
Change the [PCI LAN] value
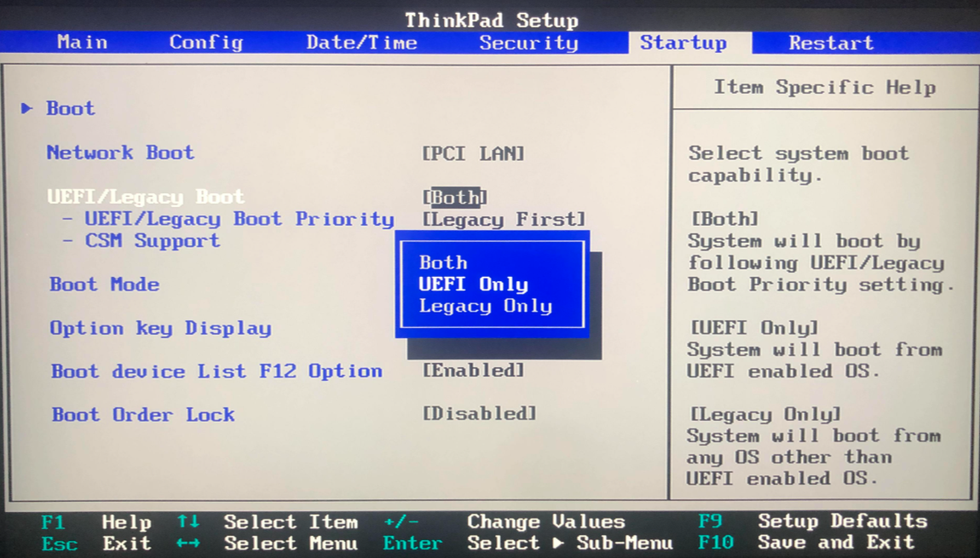[x=473, y=153]
